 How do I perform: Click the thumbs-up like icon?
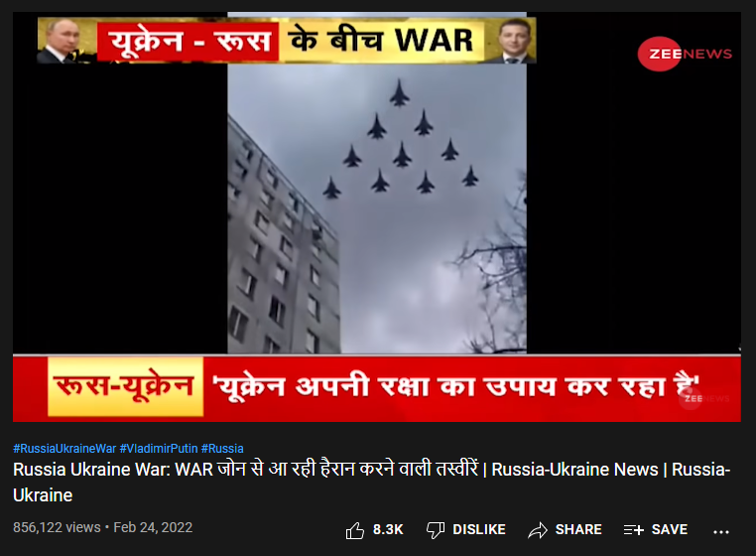pos(355,530)
